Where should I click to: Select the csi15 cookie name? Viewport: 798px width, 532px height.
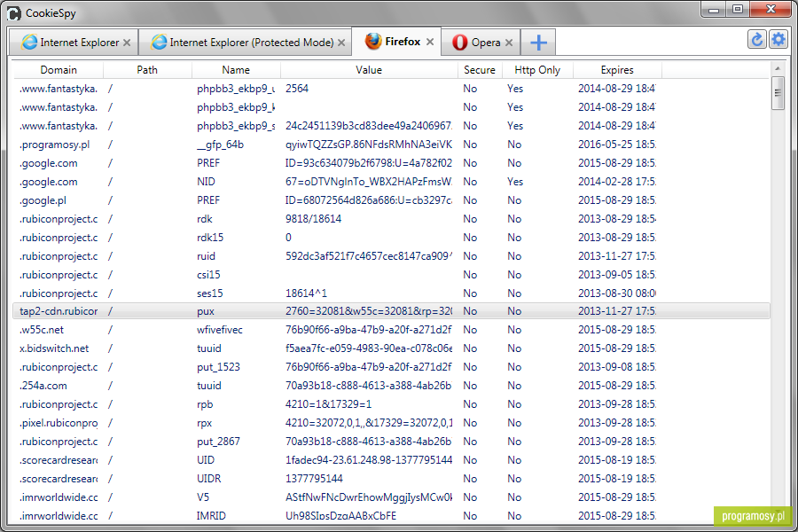click(x=208, y=275)
